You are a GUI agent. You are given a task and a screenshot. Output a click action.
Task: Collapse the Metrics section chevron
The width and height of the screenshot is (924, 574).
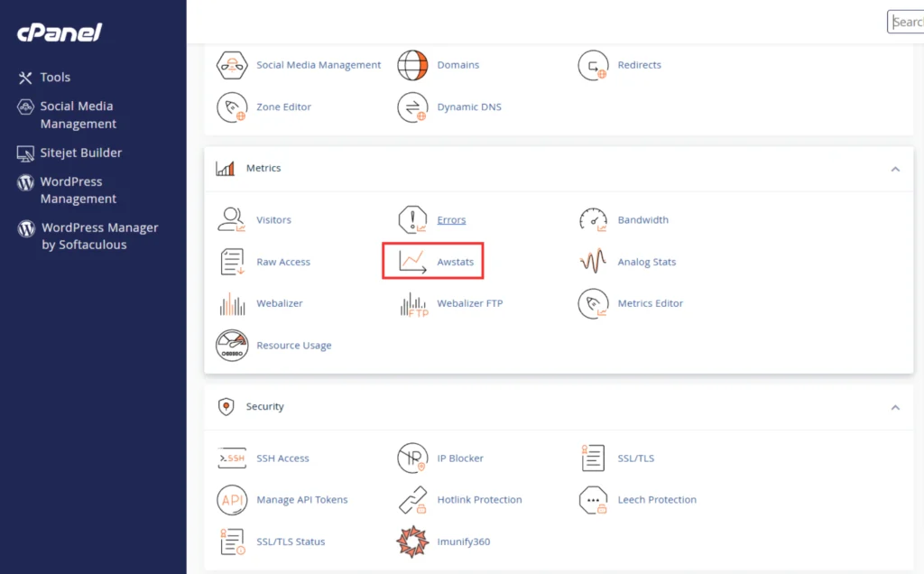[x=895, y=169]
